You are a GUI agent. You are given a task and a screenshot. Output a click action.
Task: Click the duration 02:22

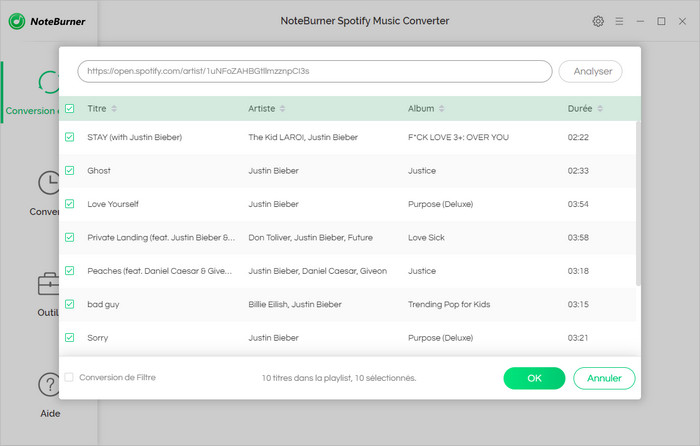578,137
